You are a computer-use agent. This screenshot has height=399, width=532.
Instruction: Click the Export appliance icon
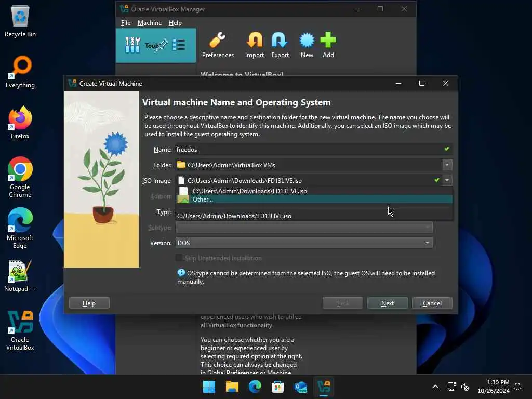(x=280, y=45)
